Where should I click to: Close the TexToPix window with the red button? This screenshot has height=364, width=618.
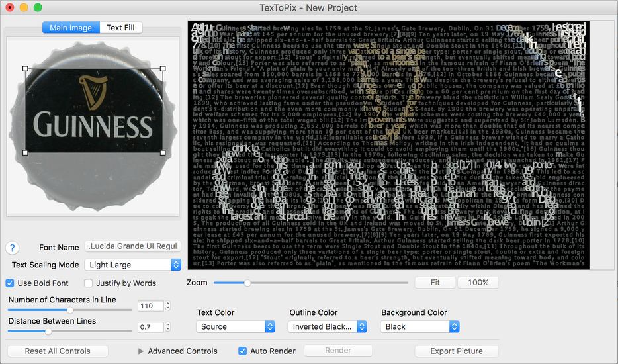tap(10, 7)
